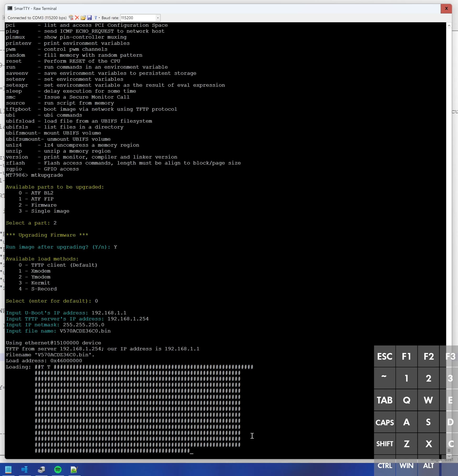Toggle SHIFT key on the on-screen keyboard
The image size is (458, 476).
coord(384,444)
